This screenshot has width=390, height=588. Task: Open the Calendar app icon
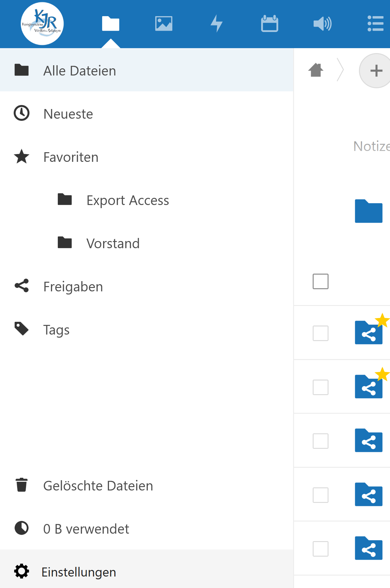270,24
